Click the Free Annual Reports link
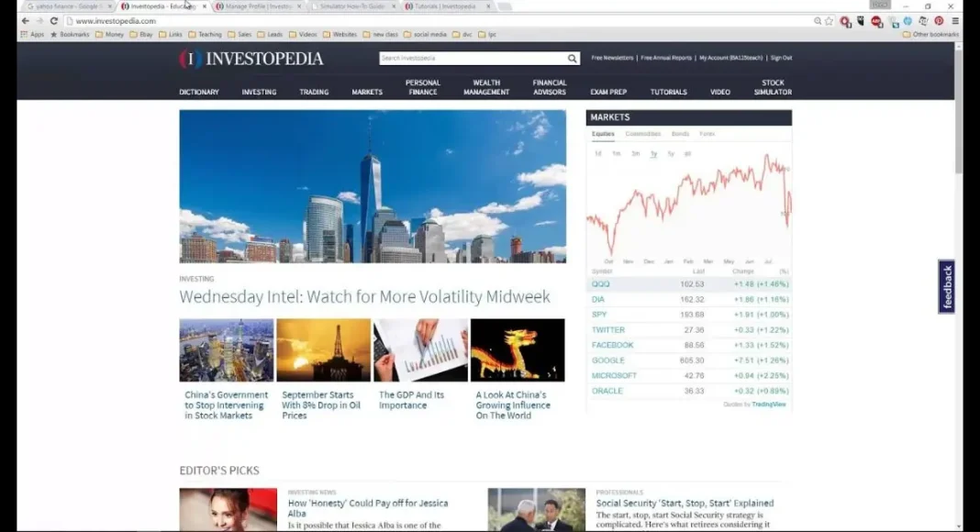 coord(666,58)
